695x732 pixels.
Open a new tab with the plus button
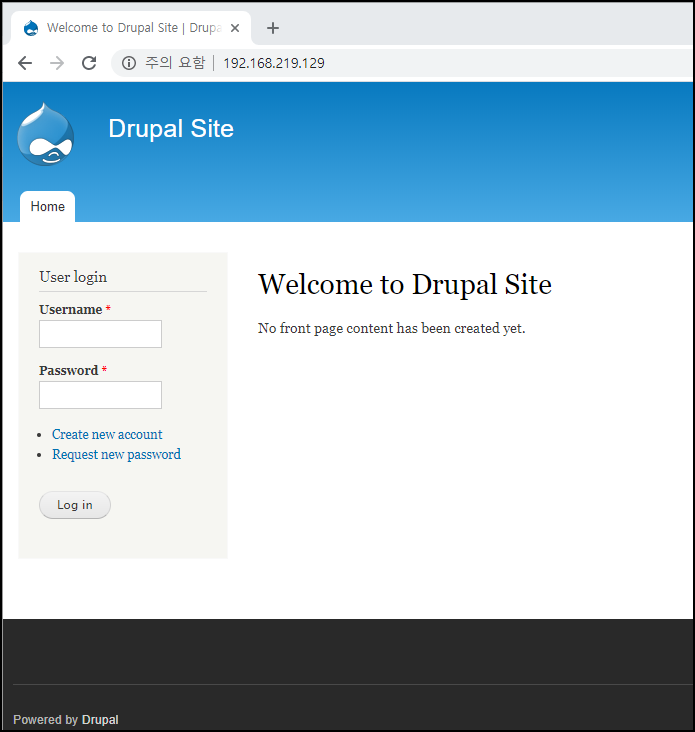[273, 28]
